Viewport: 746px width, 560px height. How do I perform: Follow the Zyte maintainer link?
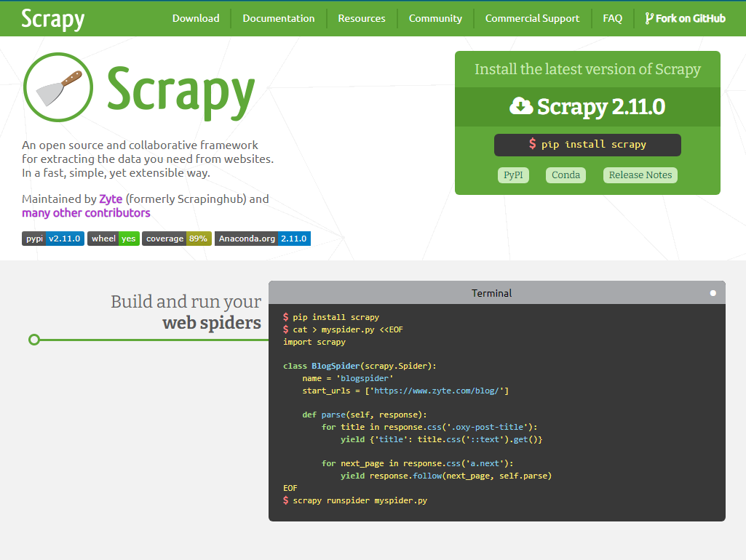111,199
